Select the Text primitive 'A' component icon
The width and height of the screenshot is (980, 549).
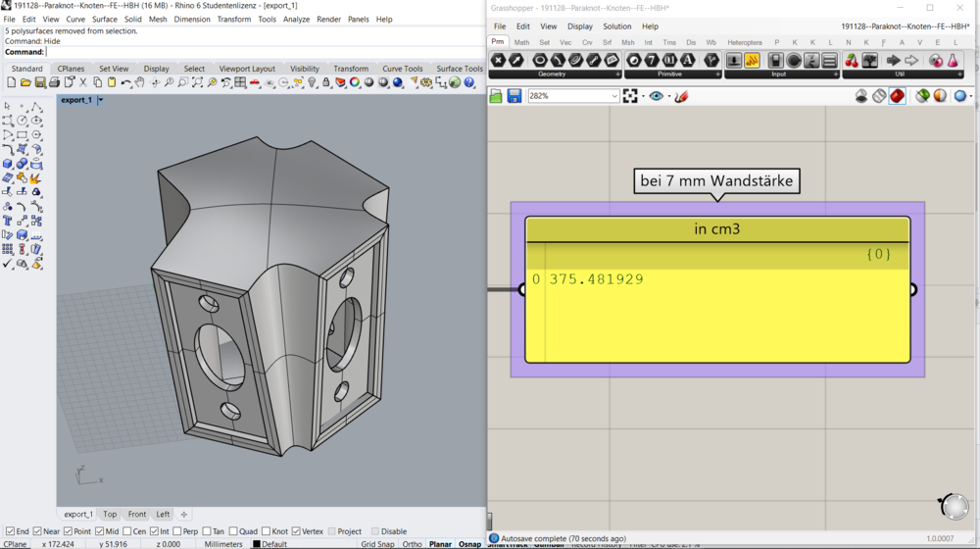point(688,61)
